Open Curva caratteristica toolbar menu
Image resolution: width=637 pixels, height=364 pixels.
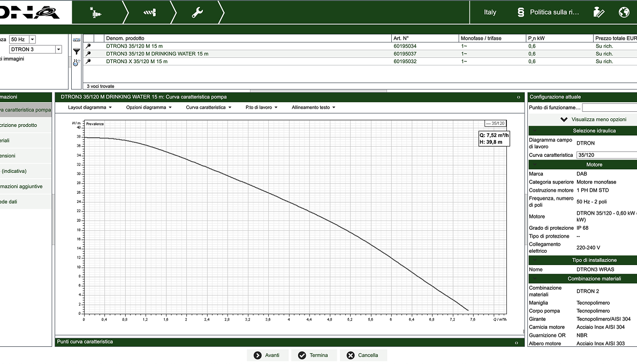208,107
